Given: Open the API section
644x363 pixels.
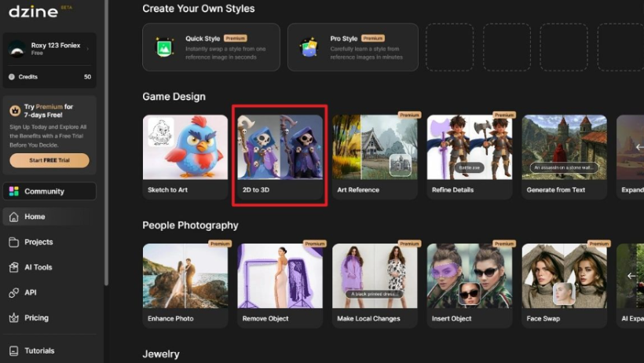Looking at the screenshot, I should (49, 293).
